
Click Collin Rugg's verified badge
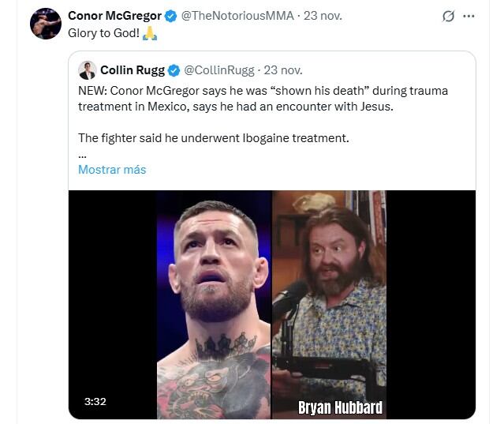tap(173, 69)
